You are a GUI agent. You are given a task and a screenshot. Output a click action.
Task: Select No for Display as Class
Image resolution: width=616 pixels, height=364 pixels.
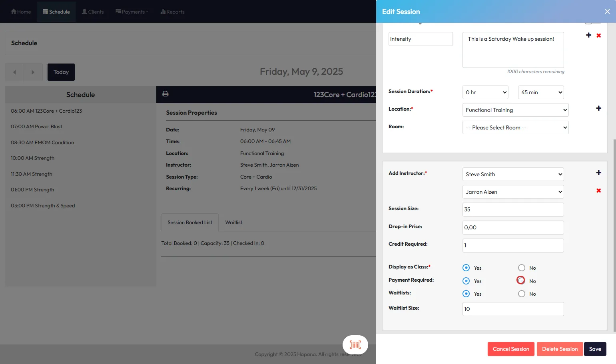click(x=521, y=268)
